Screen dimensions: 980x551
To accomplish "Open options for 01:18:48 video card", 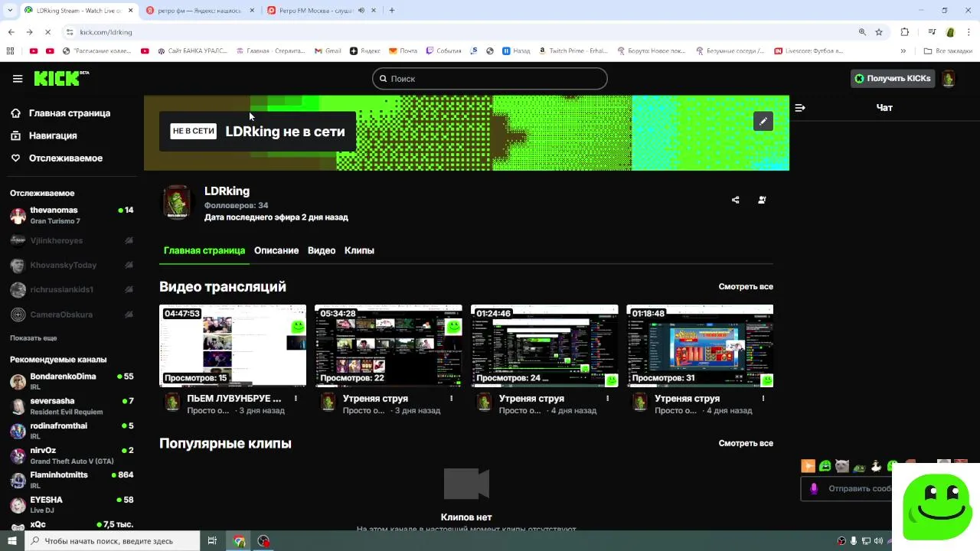I will click(x=763, y=399).
